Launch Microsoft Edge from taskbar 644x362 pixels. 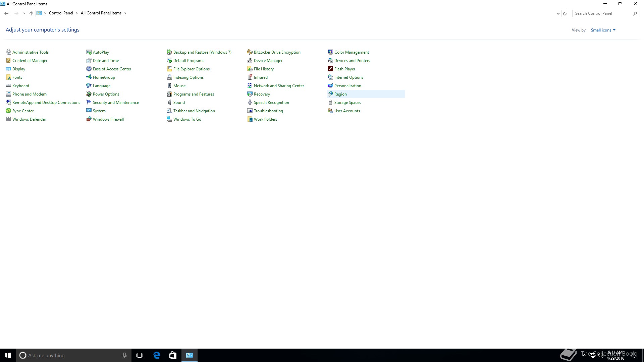(x=157, y=355)
